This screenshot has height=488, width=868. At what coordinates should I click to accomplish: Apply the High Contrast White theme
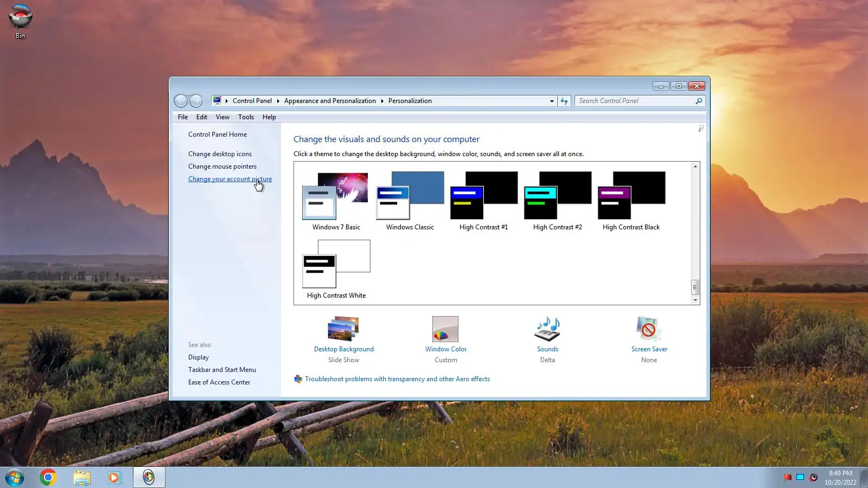click(x=336, y=269)
